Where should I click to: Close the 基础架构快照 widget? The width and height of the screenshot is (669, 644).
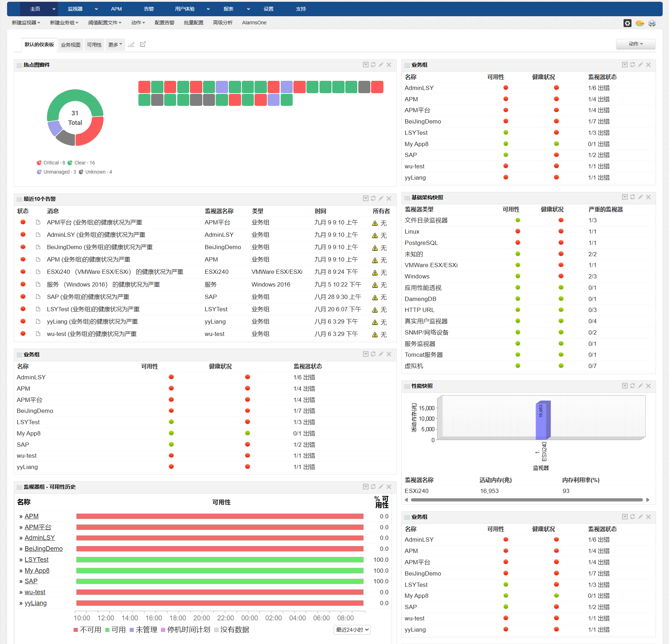click(x=648, y=197)
